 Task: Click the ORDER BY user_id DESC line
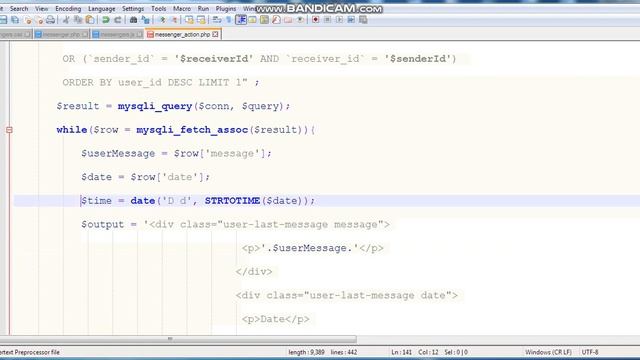coord(161,82)
